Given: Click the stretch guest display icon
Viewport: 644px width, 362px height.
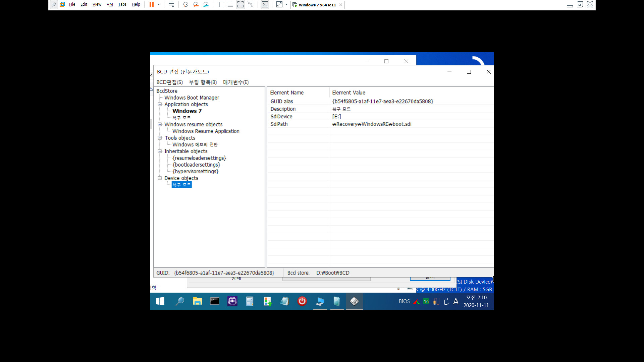Looking at the screenshot, I should pyautogui.click(x=279, y=5).
